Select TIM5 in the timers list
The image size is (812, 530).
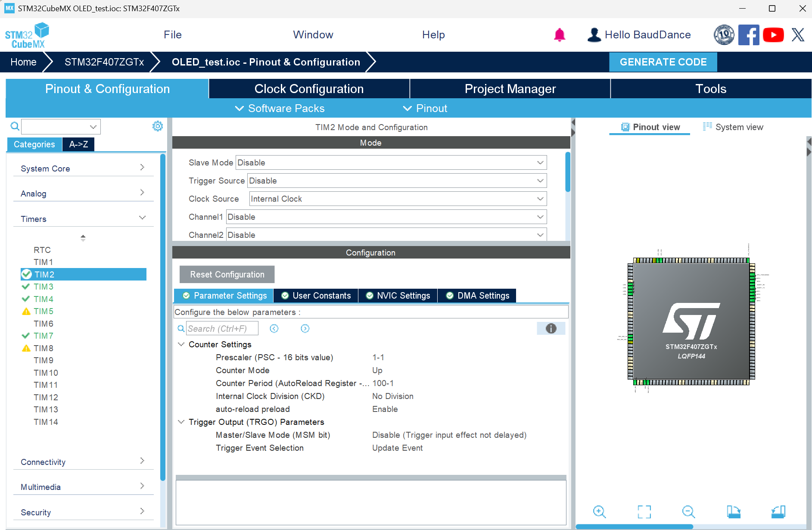pyautogui.click(x=44, y=311)
